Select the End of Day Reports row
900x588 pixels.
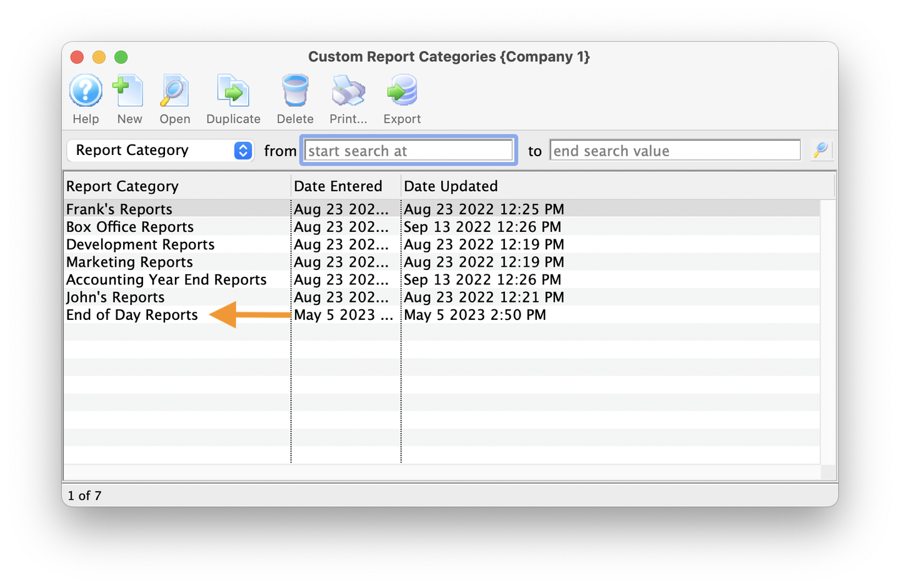click(442, 314)
